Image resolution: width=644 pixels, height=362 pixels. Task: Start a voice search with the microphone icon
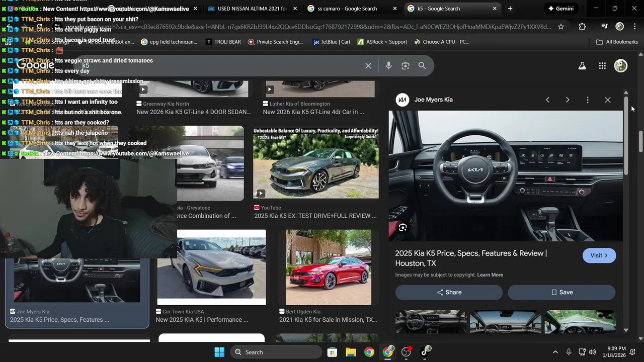pos(388,66)
